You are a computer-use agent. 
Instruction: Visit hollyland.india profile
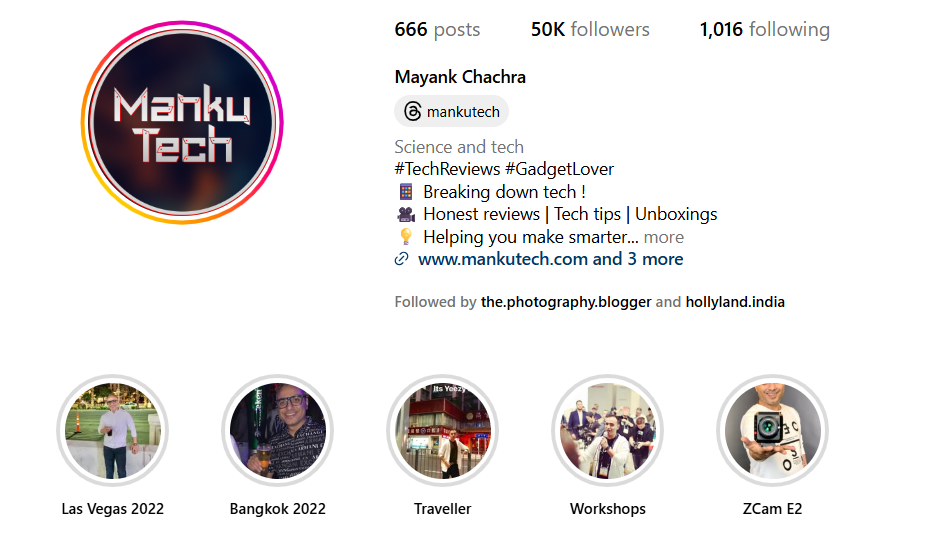pos(735,302)
